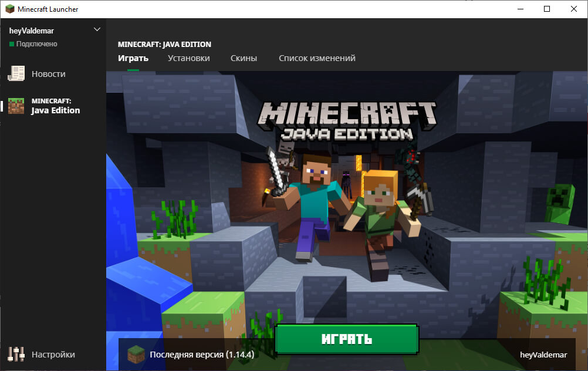Close the Minecraft Launcher window
This screenshot has height=371, width=588.
(x=574, y=9)
